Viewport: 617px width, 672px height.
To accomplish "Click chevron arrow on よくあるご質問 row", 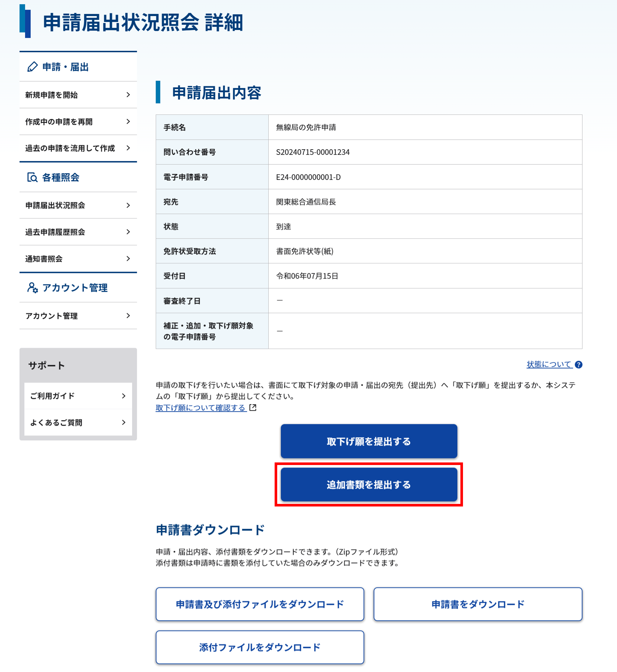I will click(x=124, y=422).
